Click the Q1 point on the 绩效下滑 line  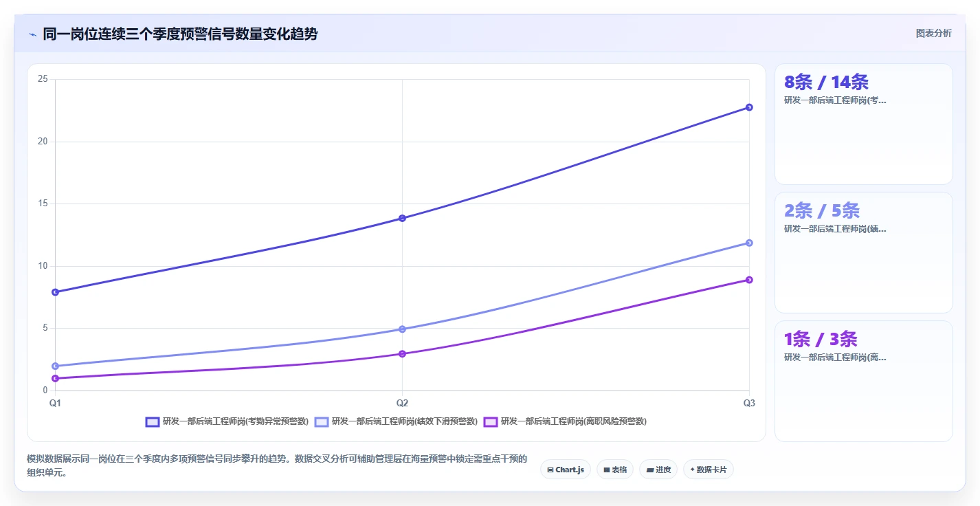[55, 366]
